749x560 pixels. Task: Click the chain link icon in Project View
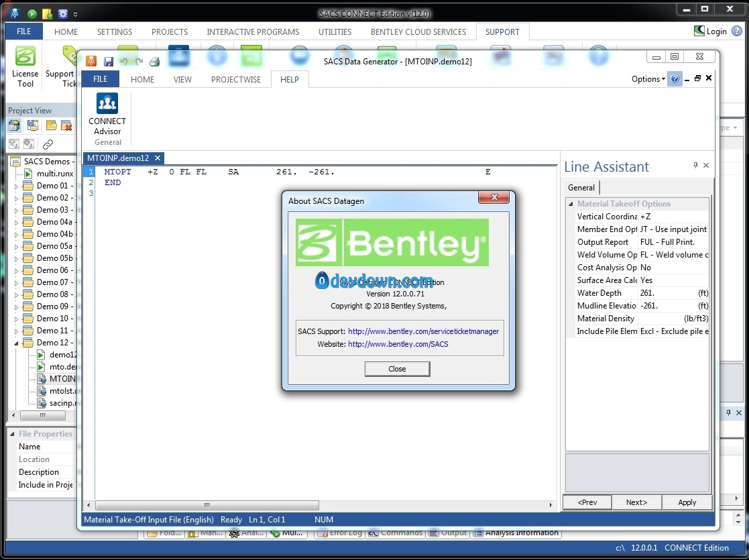(48, 144)
